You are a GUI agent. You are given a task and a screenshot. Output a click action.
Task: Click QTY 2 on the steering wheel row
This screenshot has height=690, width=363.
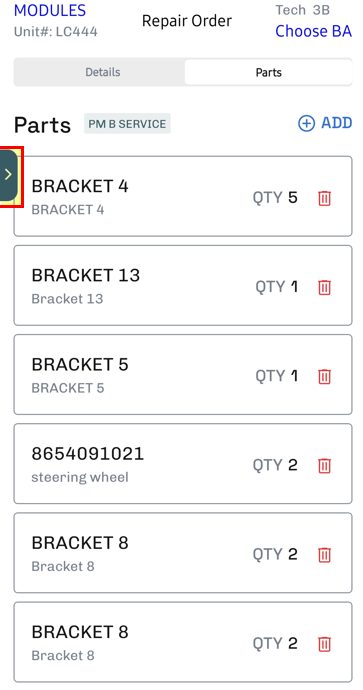(x=275, y=465)
